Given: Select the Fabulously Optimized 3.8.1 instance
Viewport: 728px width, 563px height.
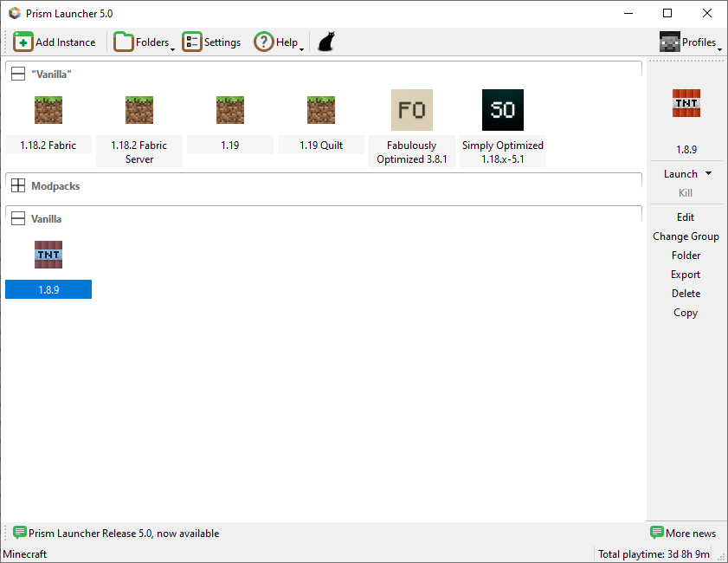Looking at the screenshot, I should [412, 110].
